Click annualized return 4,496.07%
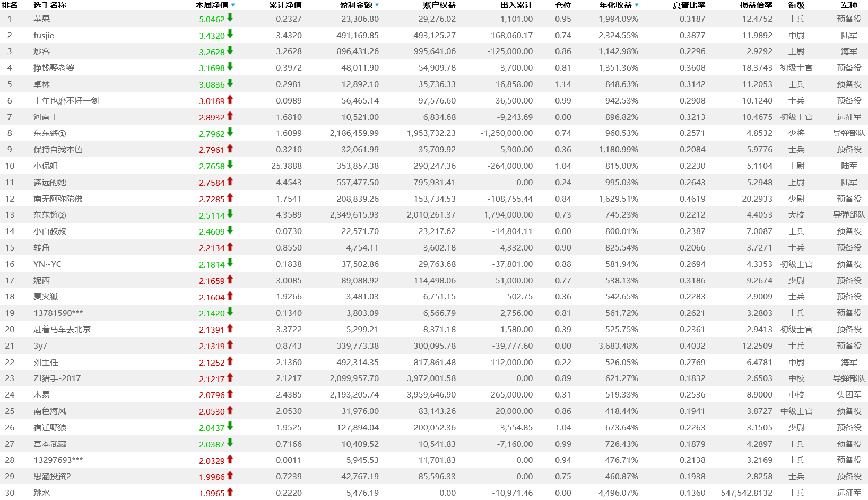Image resolution: width=868 pixels, height=500 pixels. click(x=619, y=493)
